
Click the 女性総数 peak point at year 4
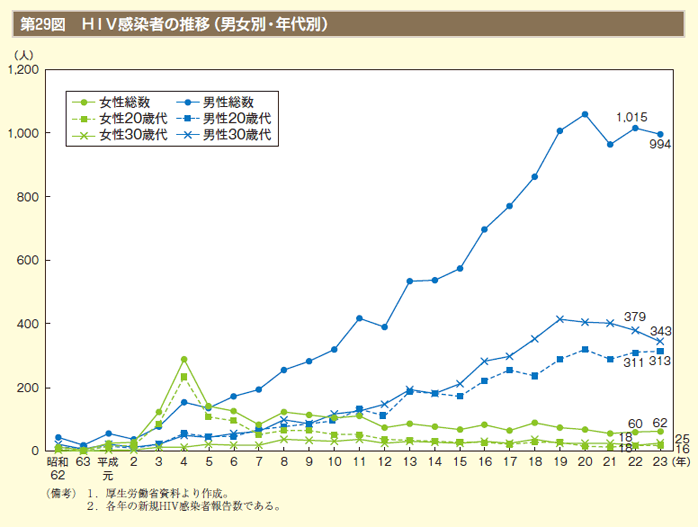184,359
